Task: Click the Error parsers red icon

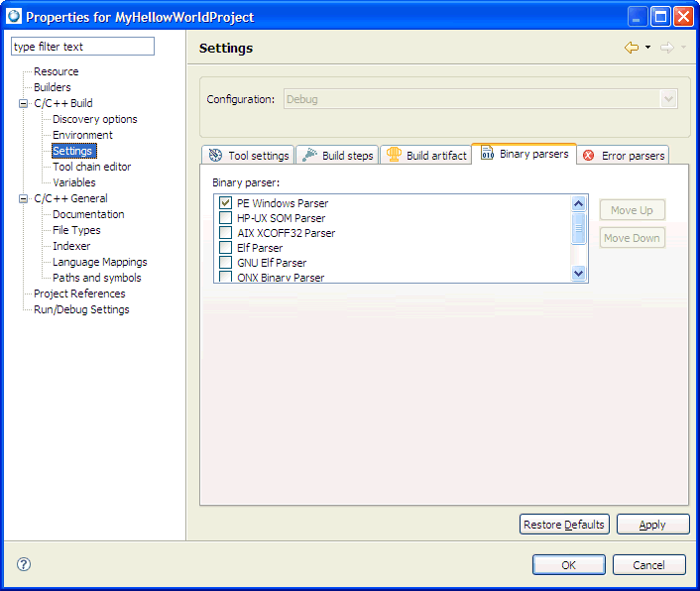Action: click(x=589, y=156)
